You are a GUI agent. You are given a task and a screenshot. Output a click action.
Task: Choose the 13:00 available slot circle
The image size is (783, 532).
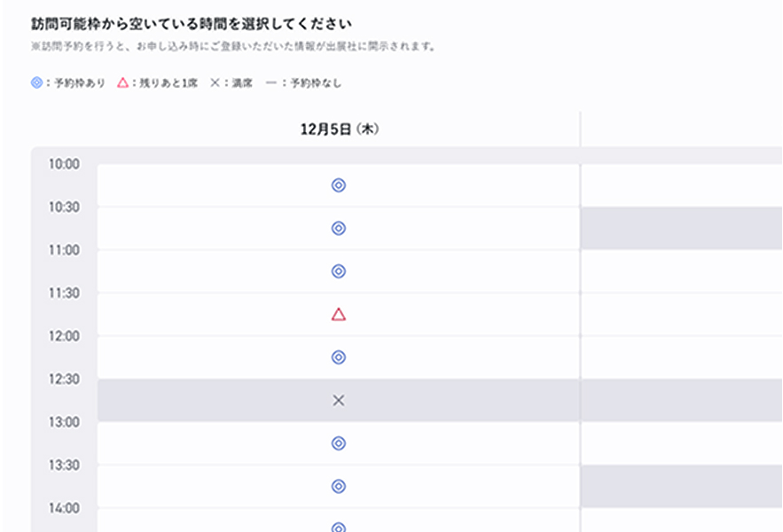point(338,443)
